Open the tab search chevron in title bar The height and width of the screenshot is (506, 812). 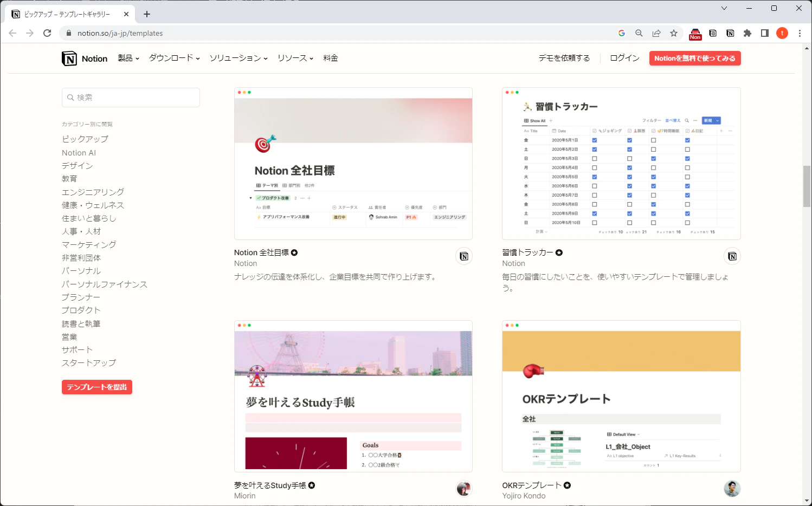tap(724, 8)
